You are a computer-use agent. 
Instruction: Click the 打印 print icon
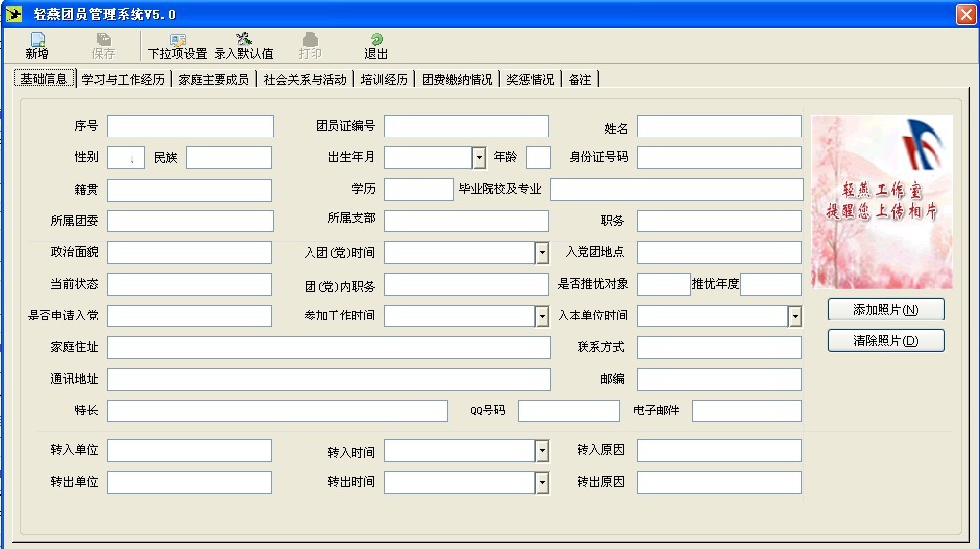click(310, 40)
